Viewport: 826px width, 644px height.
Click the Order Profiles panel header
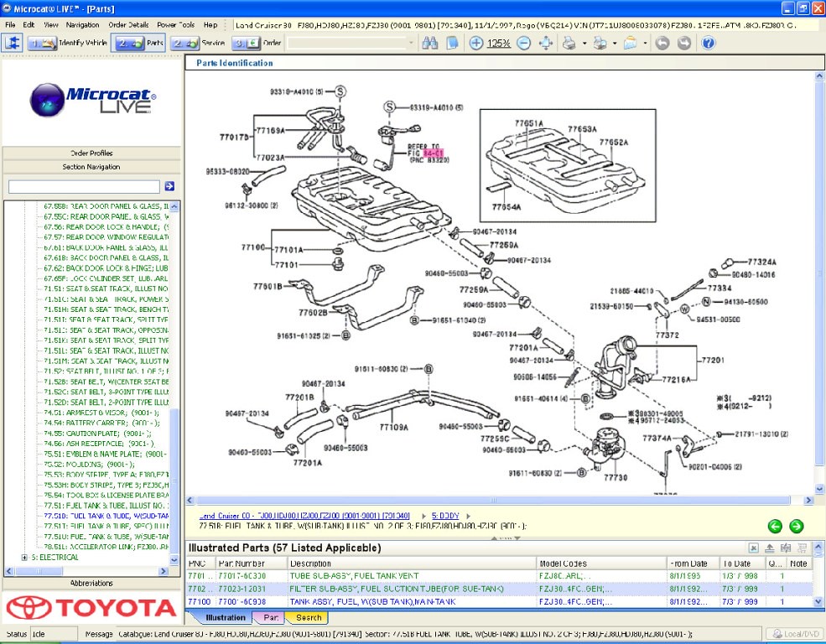91,153
